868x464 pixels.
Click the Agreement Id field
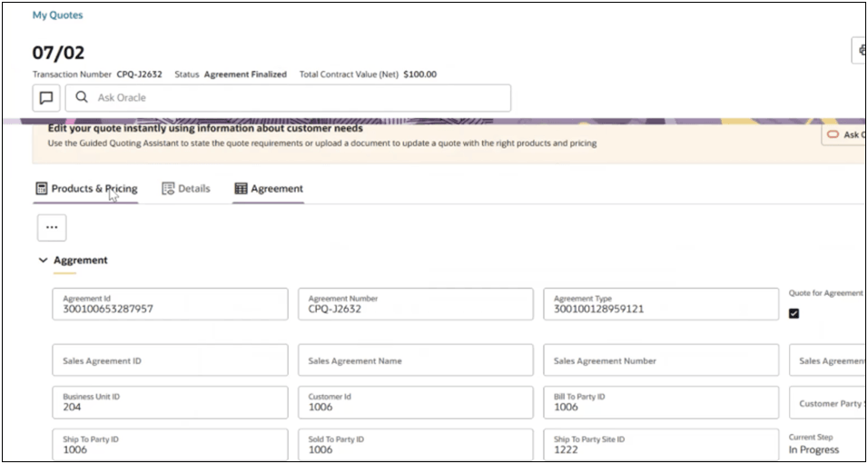point(170,304)
